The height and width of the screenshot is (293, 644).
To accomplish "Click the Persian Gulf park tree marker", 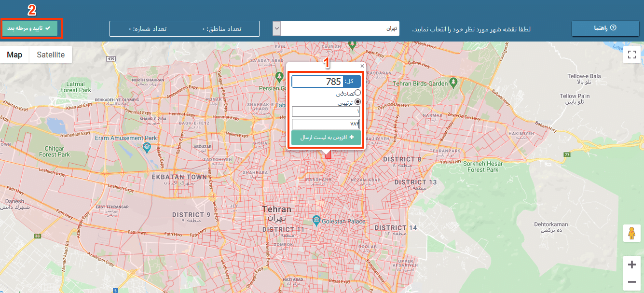I will pos(279,77).
